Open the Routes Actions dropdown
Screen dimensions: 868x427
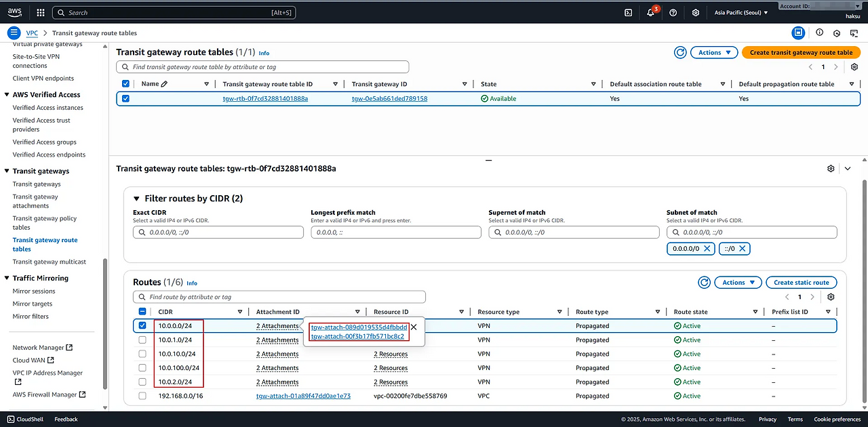(x=738, y=283)
